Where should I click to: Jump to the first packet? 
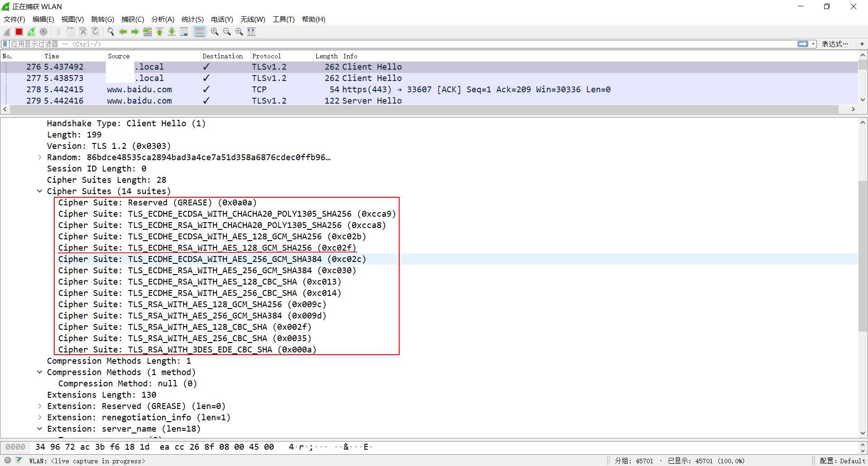tap(160, 32)
